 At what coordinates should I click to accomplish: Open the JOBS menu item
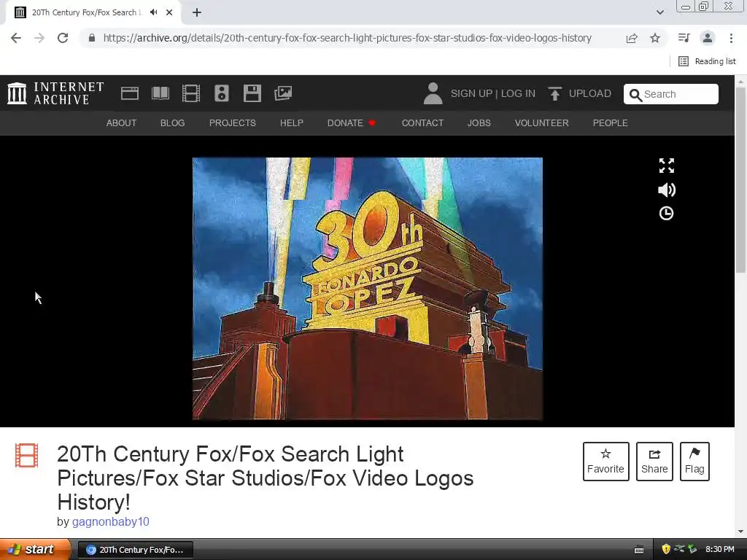479,123
